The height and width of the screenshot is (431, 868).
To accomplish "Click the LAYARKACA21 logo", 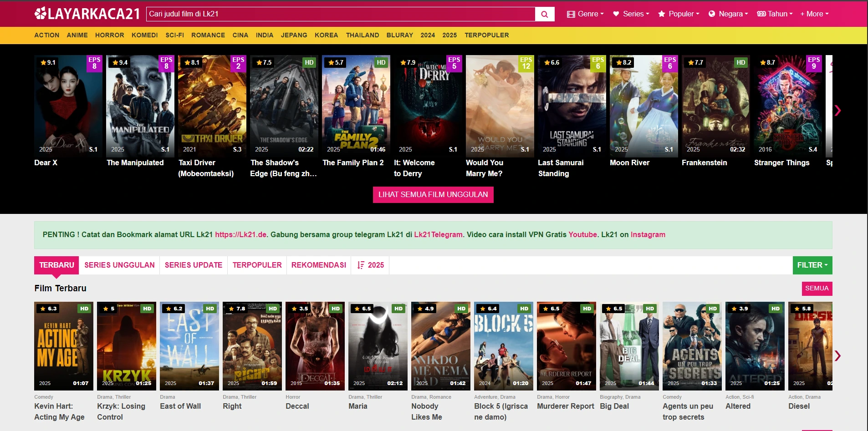I will click(87, 14).
